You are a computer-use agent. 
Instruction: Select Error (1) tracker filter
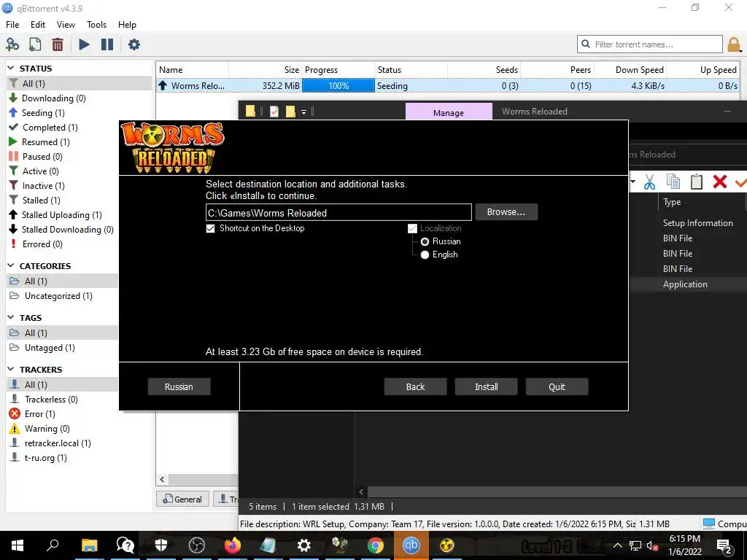39,414
